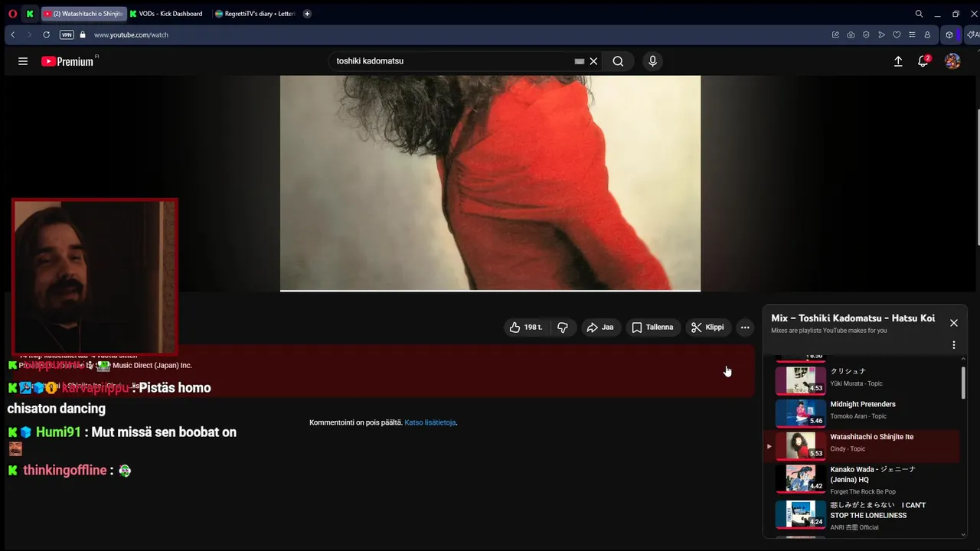Click the Klippi clip button
This screenshot has width=980, height=551.
707,328
